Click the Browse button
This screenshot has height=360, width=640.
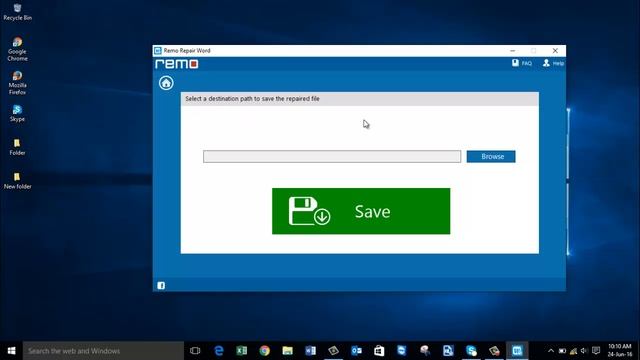[491, 157]
